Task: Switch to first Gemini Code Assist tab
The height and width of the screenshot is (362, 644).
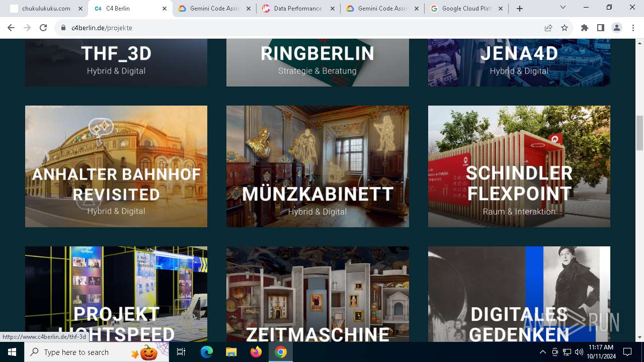Action: [214, 9]
